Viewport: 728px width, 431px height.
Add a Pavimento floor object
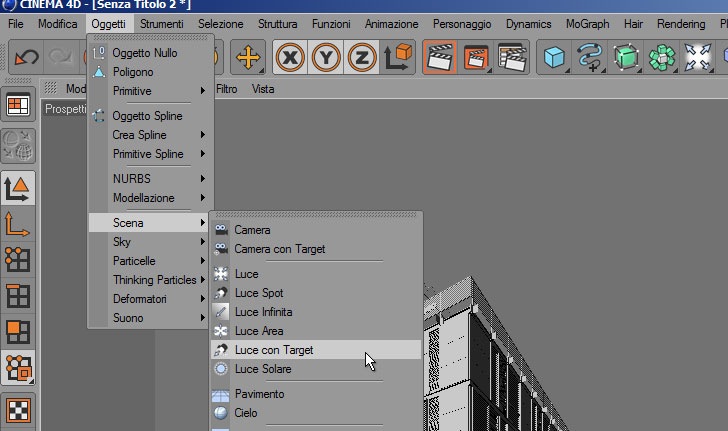coord(316,393)
